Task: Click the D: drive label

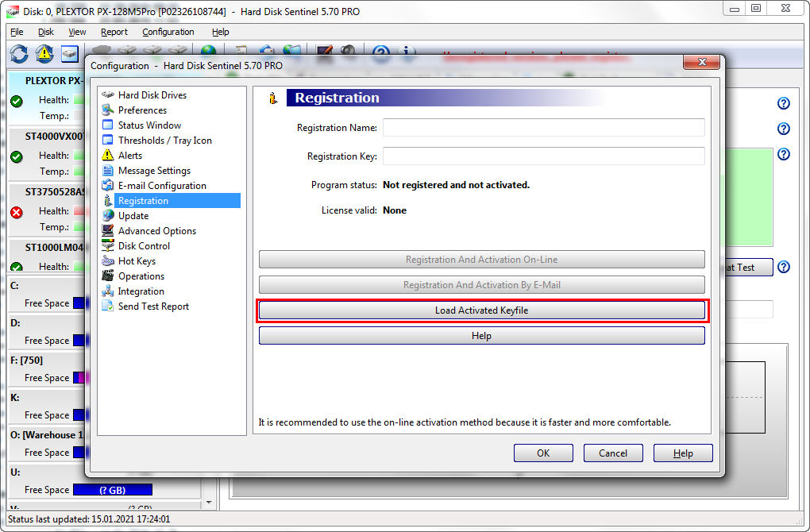Action: (x=15, y=323)
